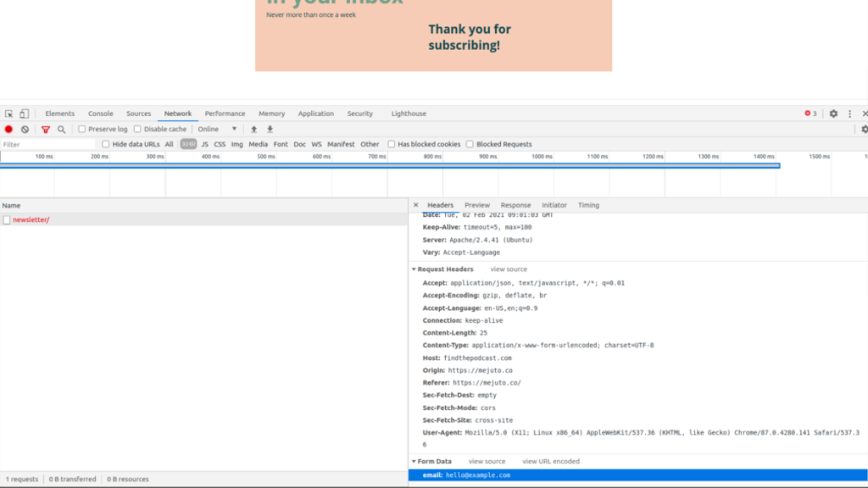Click the device toolbar toggle icon
Image resolution: width=868 pixels, height=488 pixels.
coord(24,114)
